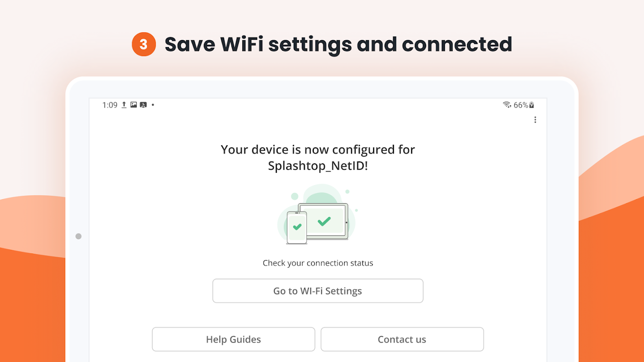Open Help Guides
The height and width of the screenshot is (362, 644).
click(x=233, y=339)
